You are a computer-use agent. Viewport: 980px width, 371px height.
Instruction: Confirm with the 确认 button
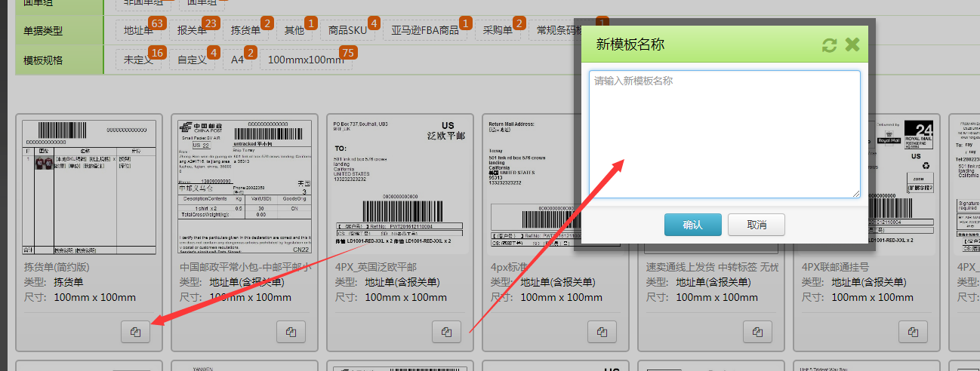click(692, 225)
